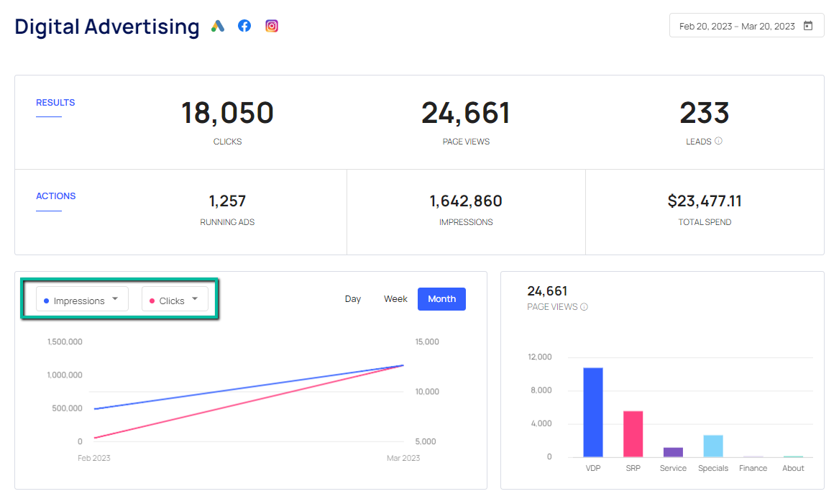This screenshot has height=504, width=839.
Task: Click the Facebook logo icon
Action: (244, 26)
